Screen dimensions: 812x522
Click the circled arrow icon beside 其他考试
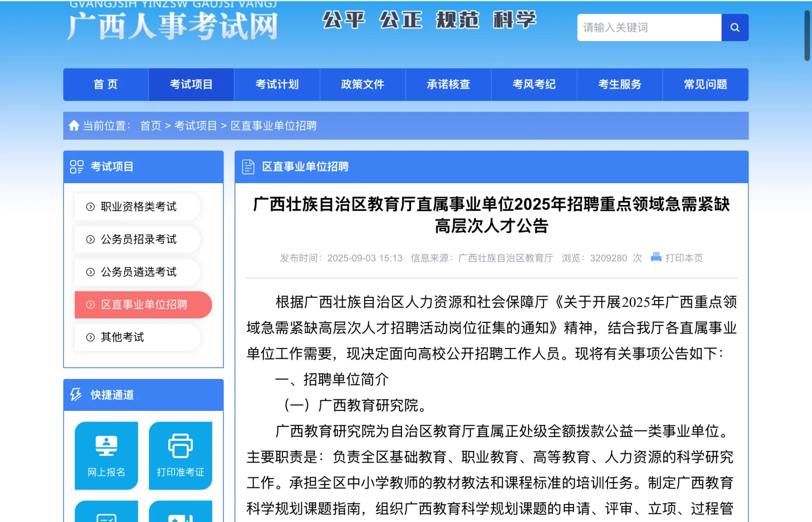tap(90, 337)
